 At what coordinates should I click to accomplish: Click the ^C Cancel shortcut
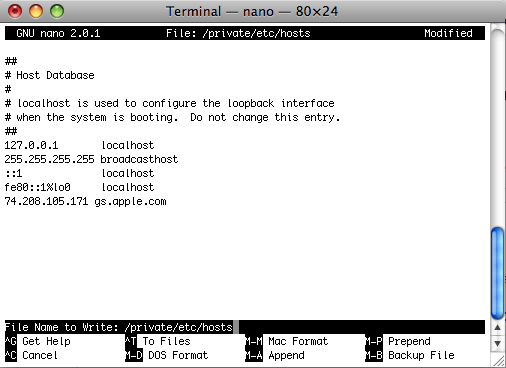(31, 355)
